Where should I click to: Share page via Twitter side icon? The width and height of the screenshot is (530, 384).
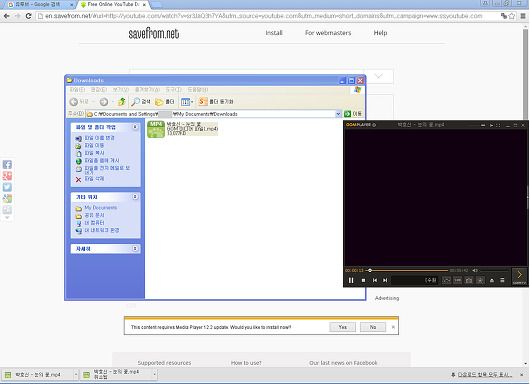(x=7, y=187)
